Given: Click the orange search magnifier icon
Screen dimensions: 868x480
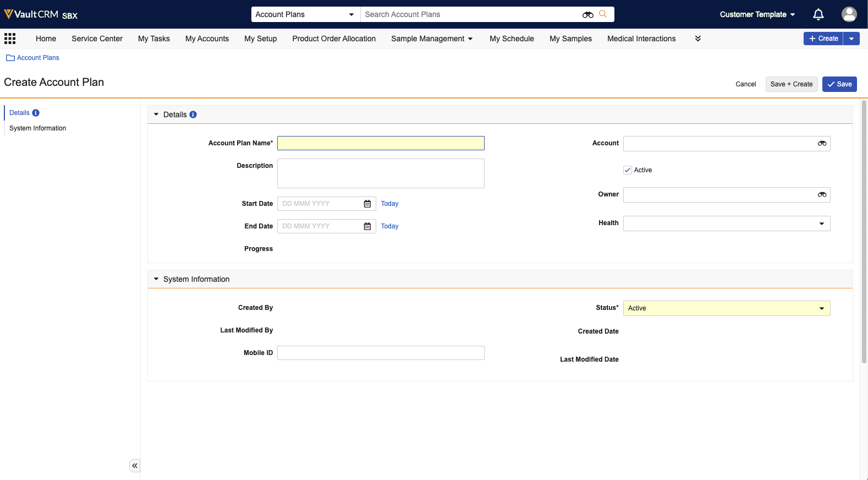Looking at the screenshot, I should pyautogui.click(x=603, y=14).
